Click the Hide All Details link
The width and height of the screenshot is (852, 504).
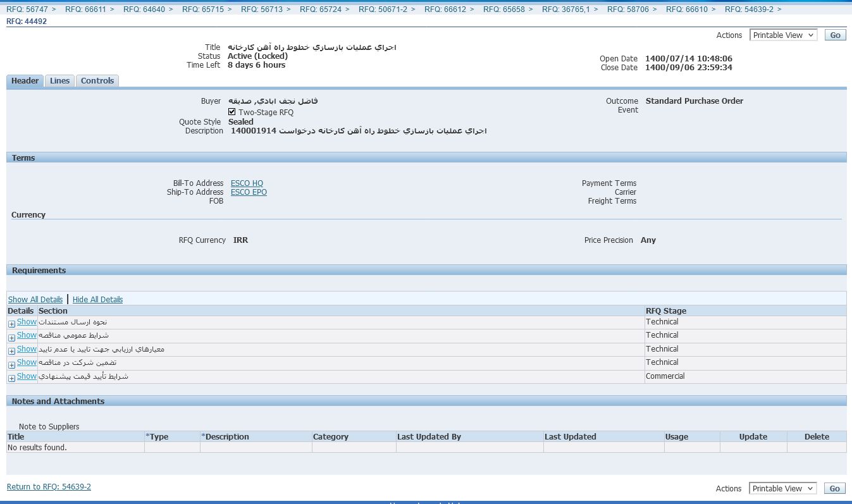97,300
